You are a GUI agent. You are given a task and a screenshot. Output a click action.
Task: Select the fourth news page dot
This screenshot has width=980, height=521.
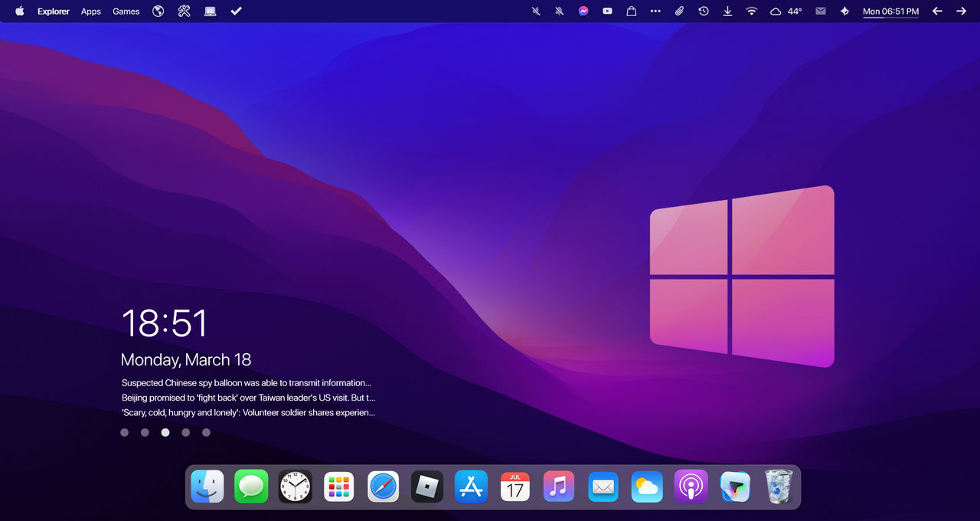point(185,432)
